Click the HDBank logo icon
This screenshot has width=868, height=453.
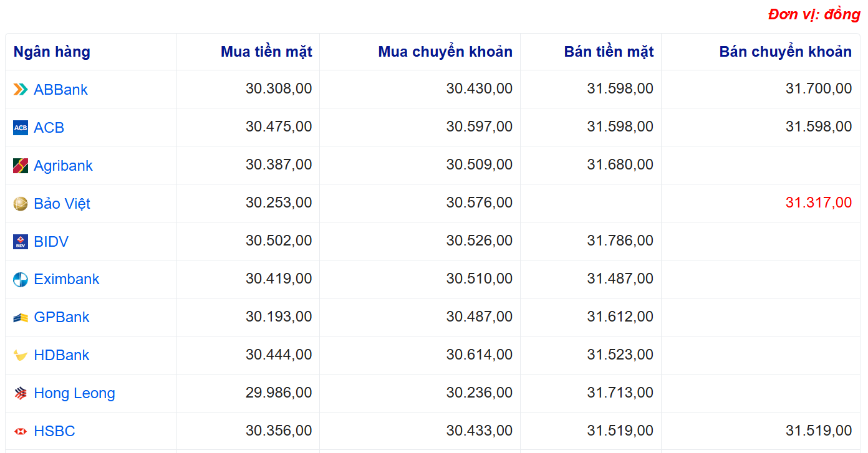21,356
